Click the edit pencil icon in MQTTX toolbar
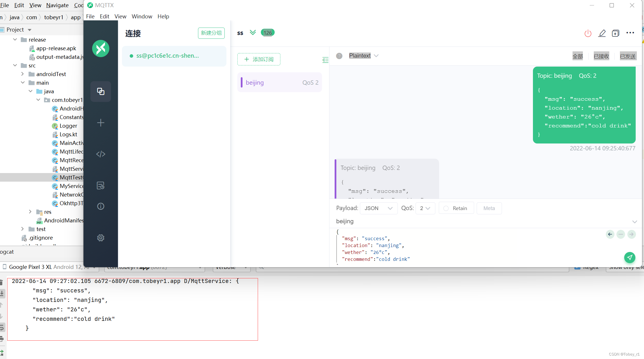 tap(602, 33)
